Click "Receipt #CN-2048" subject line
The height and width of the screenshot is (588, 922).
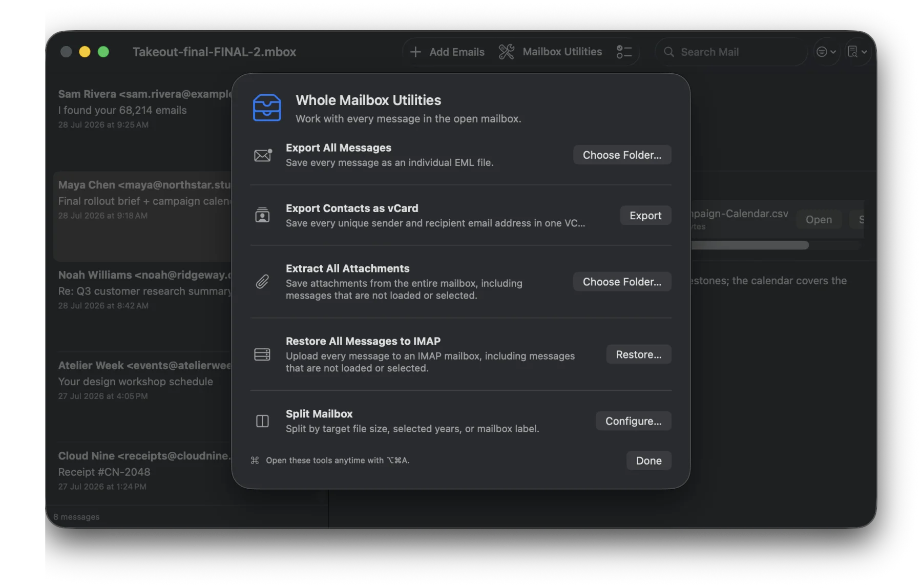click(x=104, y=472)
